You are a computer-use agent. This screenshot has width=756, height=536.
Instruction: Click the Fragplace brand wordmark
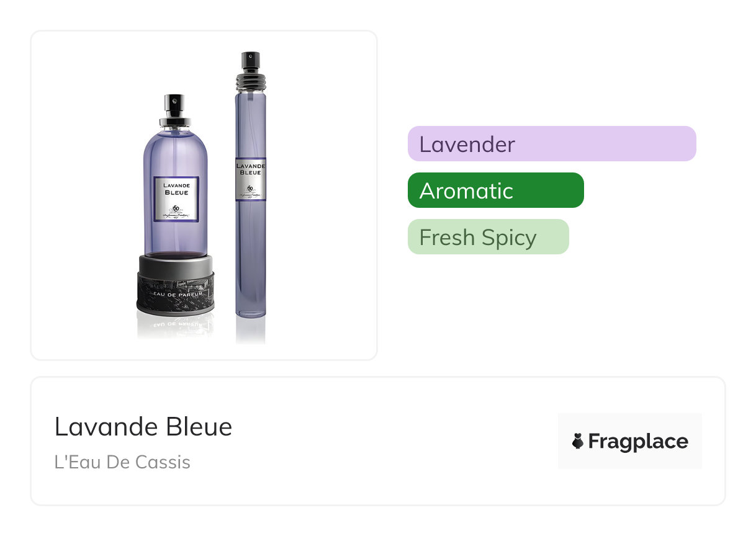pyautogui.click(x=637, y=442)
